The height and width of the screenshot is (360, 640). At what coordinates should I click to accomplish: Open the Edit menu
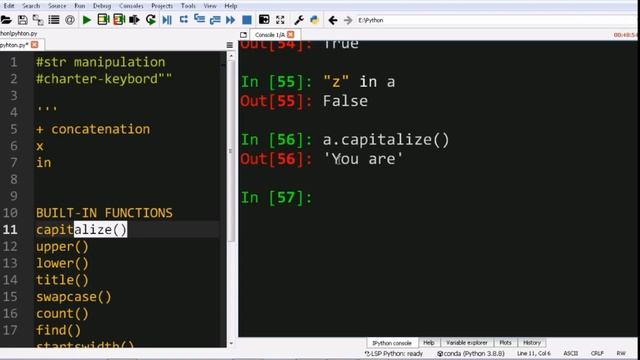coord(9,6)
